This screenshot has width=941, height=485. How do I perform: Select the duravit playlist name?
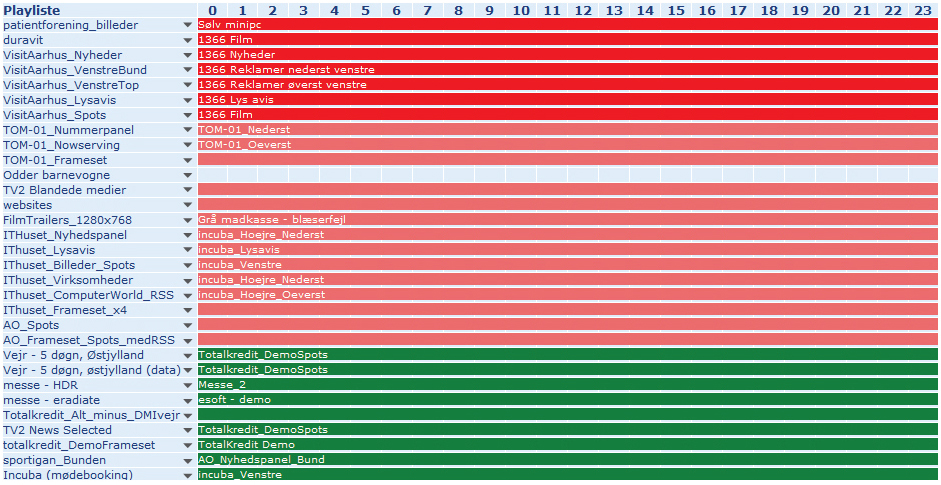[x=22, y=40]
